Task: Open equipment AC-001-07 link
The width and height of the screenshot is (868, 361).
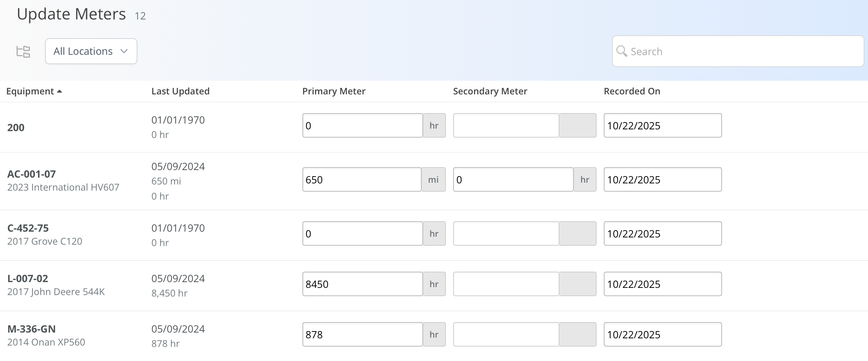Action: pyautogui.click(x=31, y=174)
